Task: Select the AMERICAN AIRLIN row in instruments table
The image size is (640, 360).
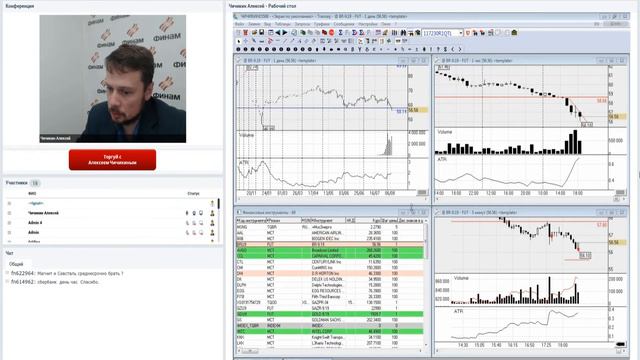Action: 330,233
